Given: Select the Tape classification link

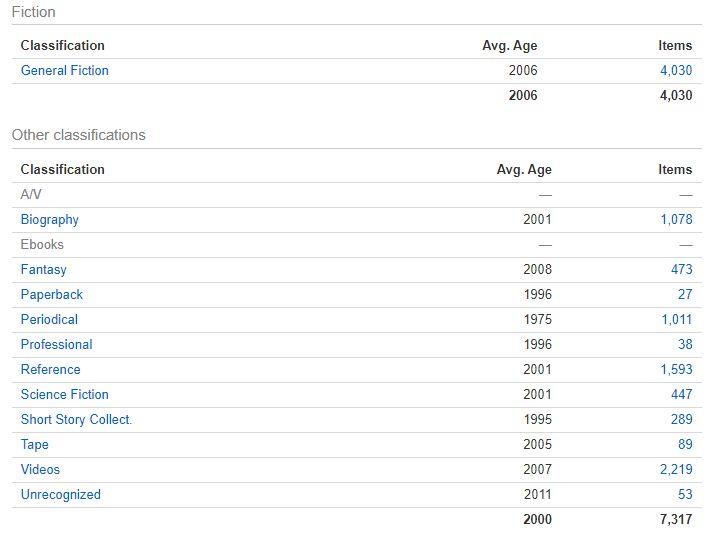Looking at the screenshot, I should [34, 445].
